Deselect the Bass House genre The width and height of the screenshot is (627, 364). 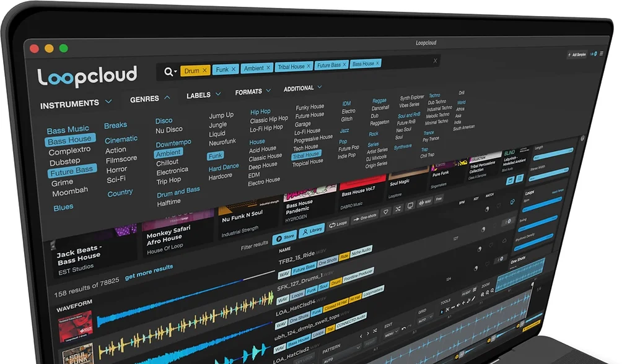[x=70, y=140]
